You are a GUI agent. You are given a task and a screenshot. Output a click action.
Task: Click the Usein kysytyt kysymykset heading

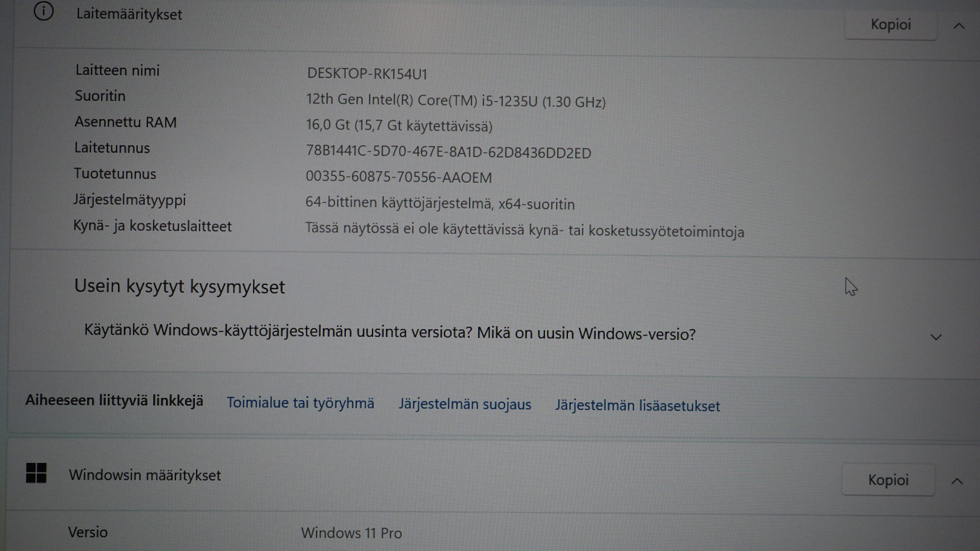pyautogui.click(x=180, y=286)
